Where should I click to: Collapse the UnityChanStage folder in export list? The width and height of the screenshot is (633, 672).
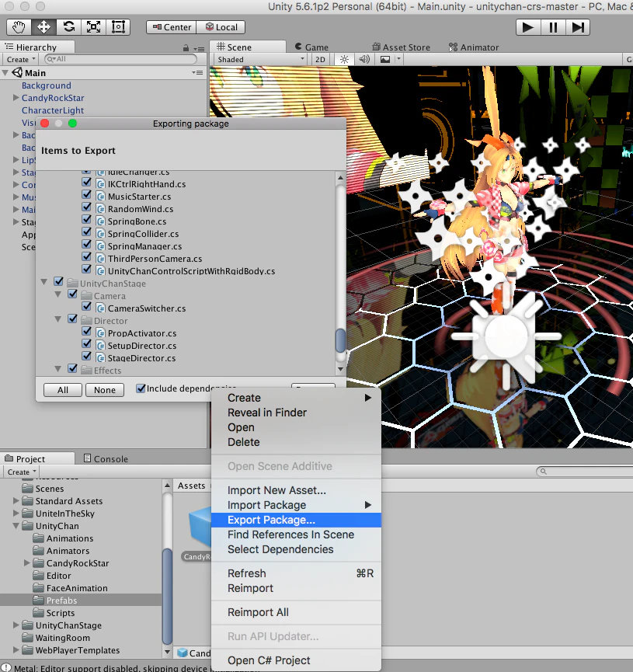(43, 282)
